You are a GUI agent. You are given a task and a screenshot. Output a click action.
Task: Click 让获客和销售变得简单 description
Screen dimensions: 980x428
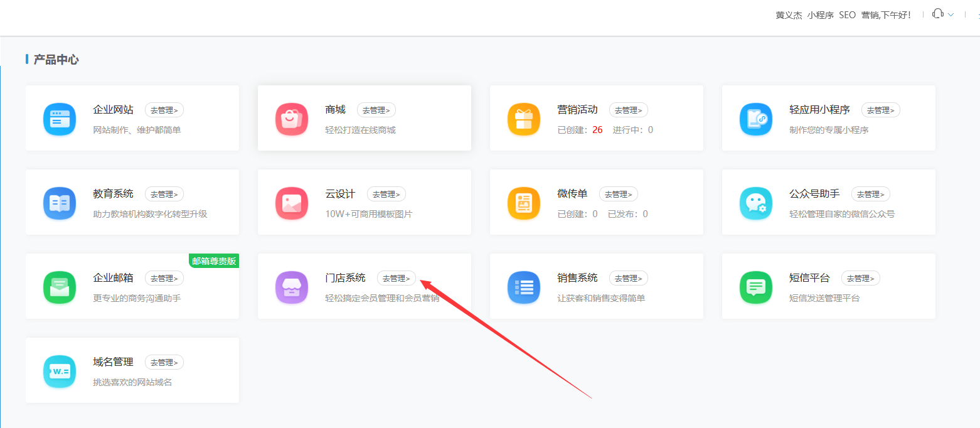click(601, 298)
